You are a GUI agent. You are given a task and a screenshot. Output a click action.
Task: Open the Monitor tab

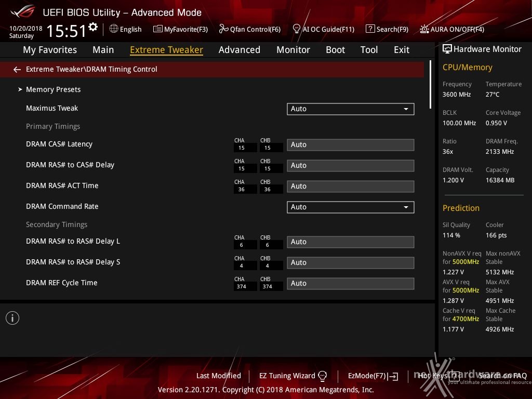(x=293, y=50)
